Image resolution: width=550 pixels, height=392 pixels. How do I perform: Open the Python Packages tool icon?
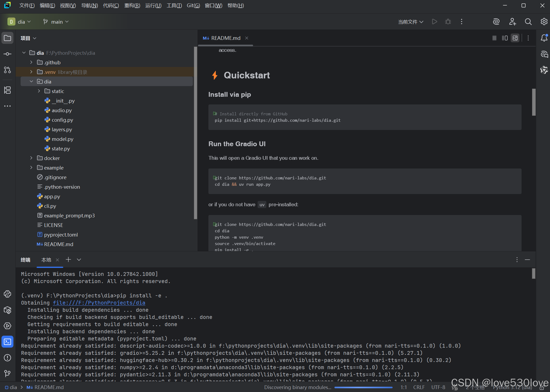(7, 310)
